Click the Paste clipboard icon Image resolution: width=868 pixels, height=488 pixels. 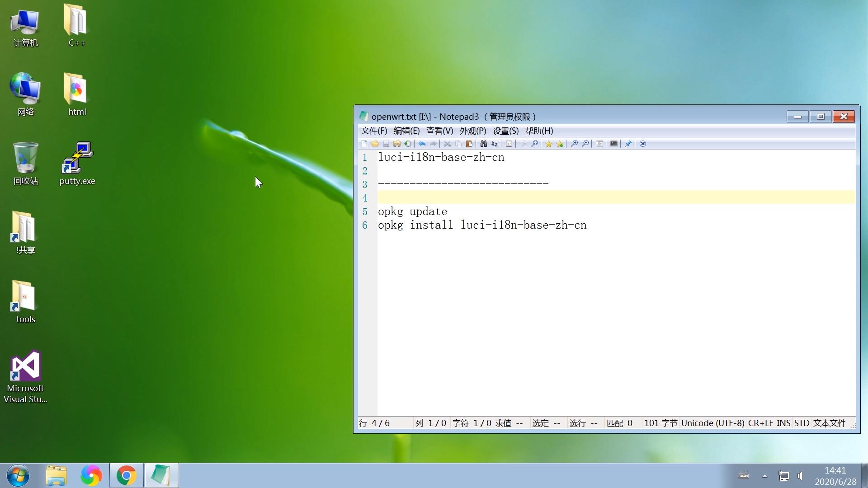coord(469,144)
